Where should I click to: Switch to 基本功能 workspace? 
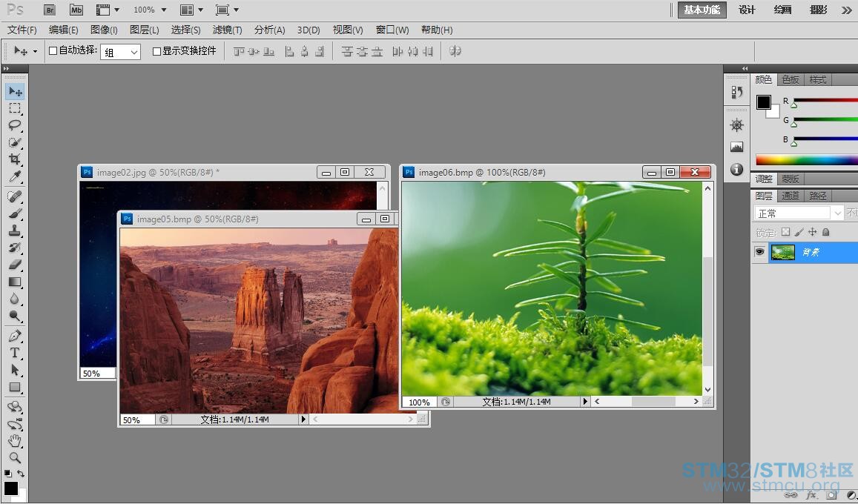(x=702, y=10)
